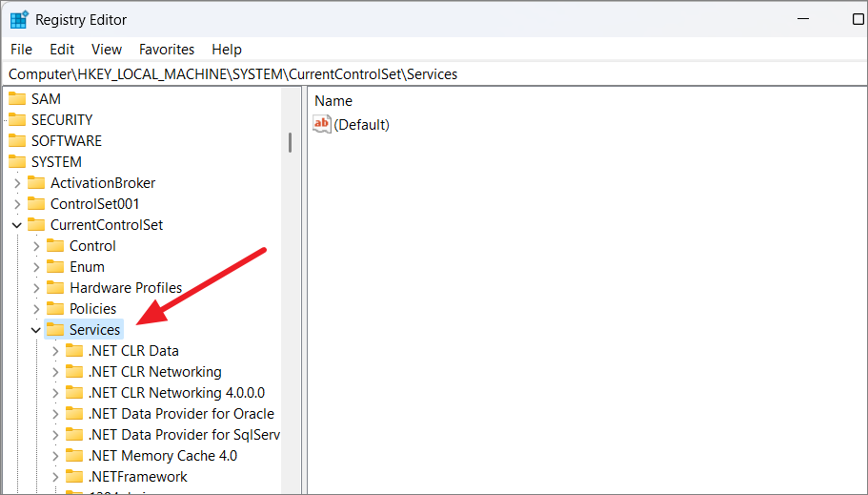Expand the .NET CLR Networking key
This screenshot has height=495, width=868.
[x=55, y=372]
